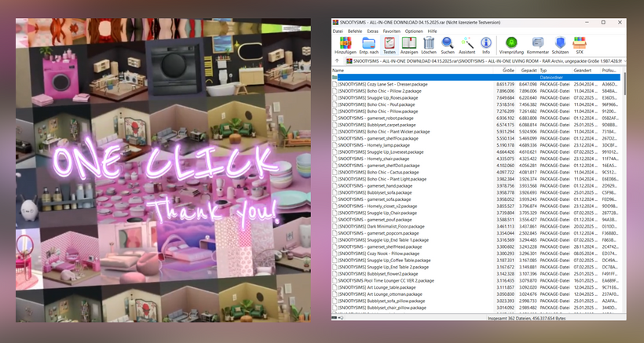Show archive Info icon
The image size is (644, 343).
pyautogui.click(x=486, y=43)
